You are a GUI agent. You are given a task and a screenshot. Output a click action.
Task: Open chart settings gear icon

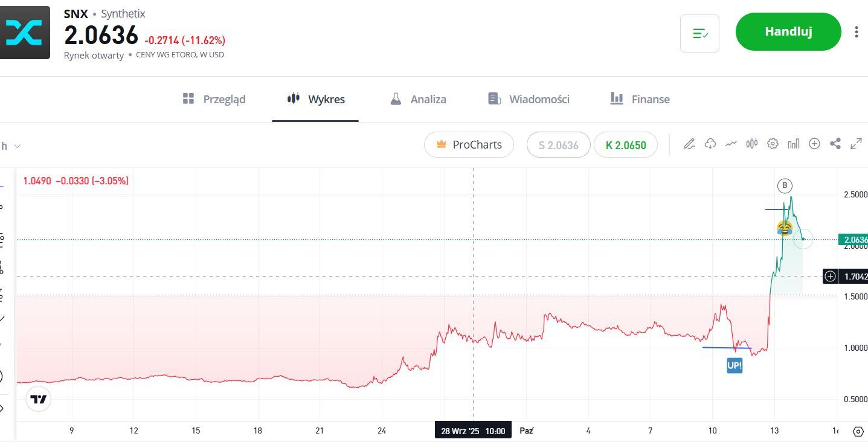pos(773,144)
